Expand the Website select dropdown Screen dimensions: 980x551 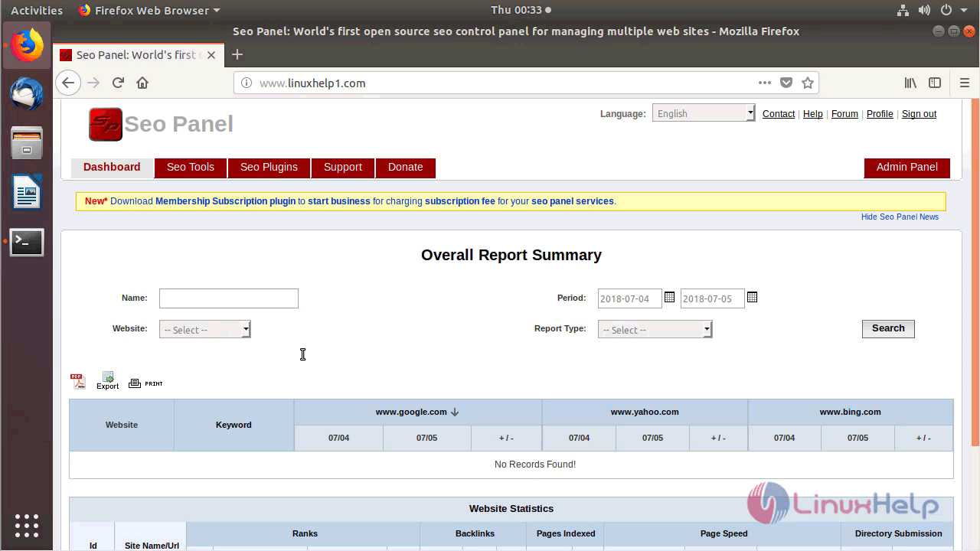click(205, 330)
